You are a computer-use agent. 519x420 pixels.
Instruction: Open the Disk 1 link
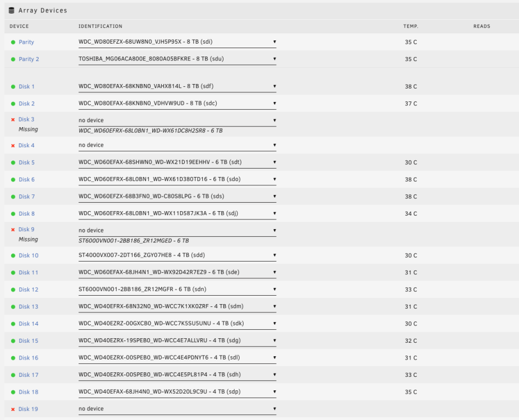[x=26, y=87]
